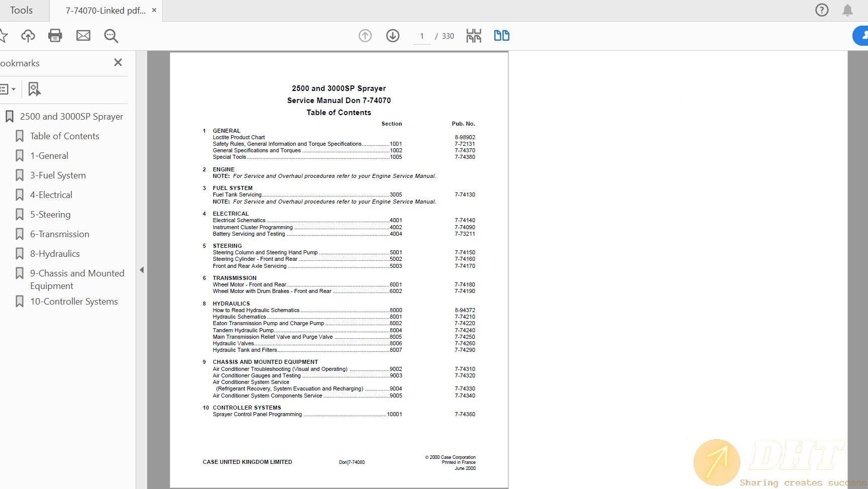Viewport: 868px width, 489px height.
Task: Click find current bookmark icon
Action: point(34,89)
